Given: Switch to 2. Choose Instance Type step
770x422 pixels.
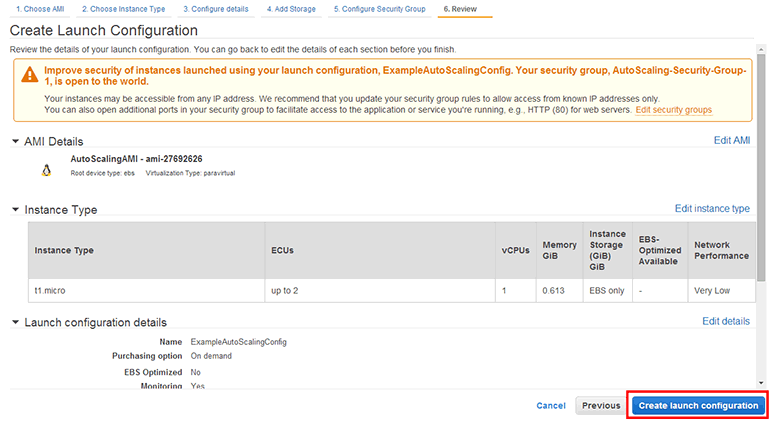Looking at the screenshot, I should point(124,9).
